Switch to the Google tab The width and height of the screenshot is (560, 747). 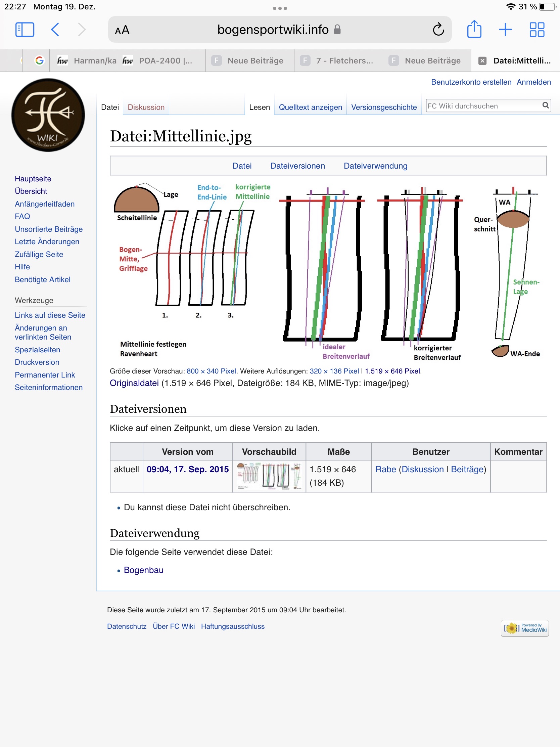[x=40, y=60]
